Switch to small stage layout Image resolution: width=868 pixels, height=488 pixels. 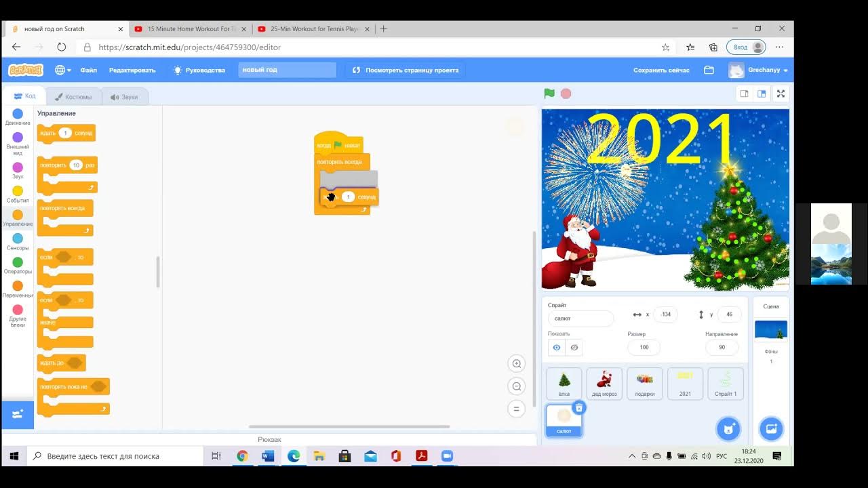[x=745, y=94]
